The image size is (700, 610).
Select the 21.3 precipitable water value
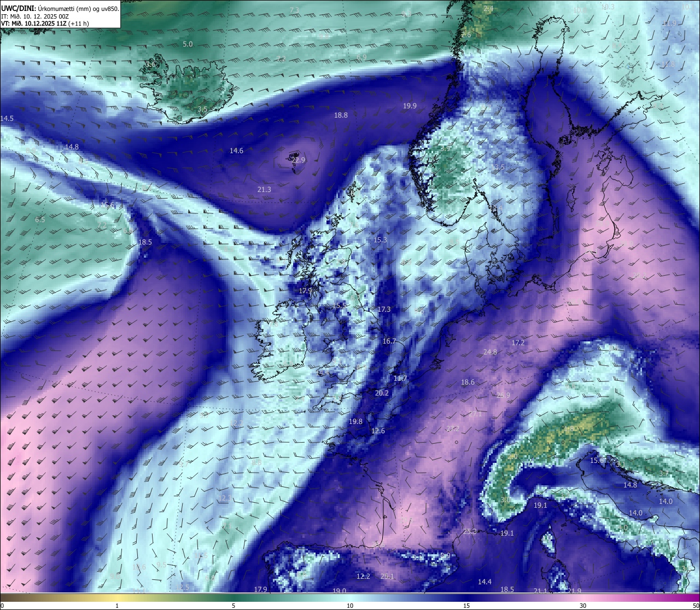[264, 190]
